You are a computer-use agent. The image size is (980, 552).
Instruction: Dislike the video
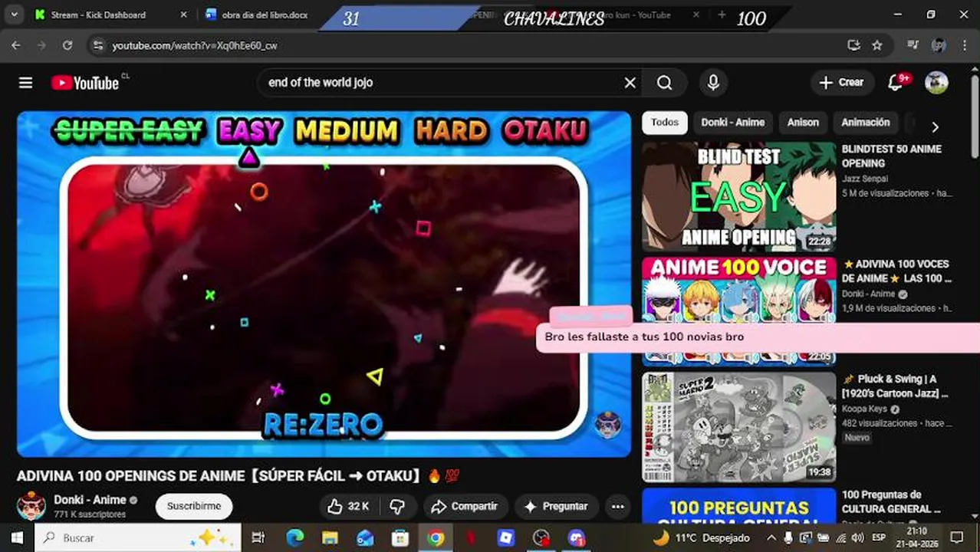[397, 506]
